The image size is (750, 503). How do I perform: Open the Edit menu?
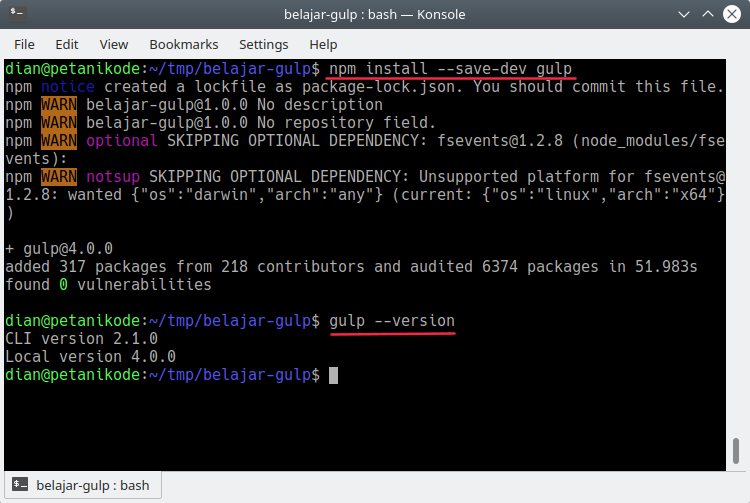[x=66, y=44]
